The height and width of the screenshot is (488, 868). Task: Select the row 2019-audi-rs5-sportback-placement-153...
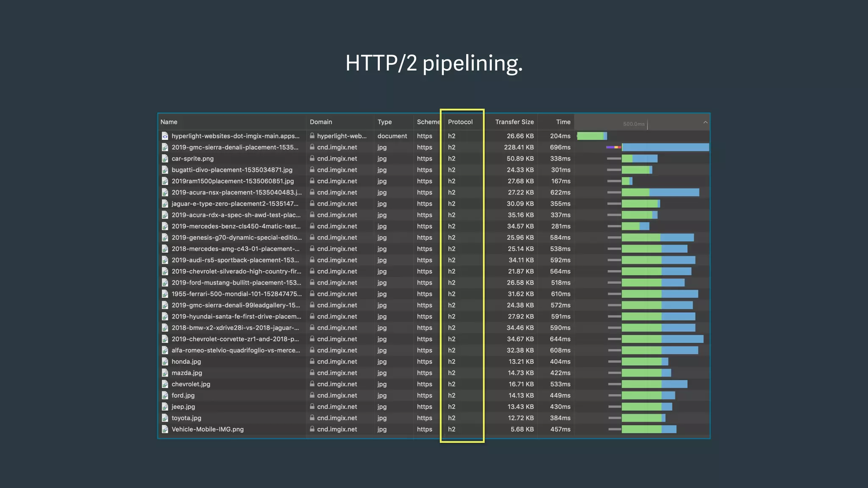coord(434,260)
